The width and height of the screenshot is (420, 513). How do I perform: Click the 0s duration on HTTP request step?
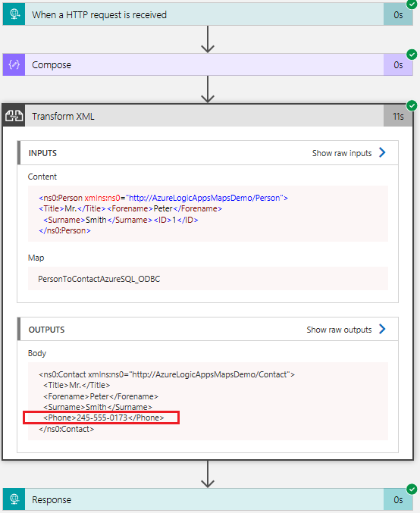398,14
